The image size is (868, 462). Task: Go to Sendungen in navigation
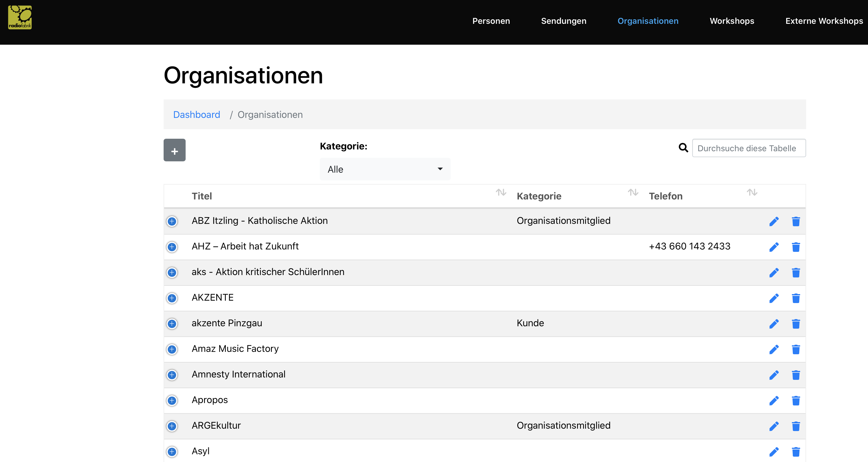point(563,21)
